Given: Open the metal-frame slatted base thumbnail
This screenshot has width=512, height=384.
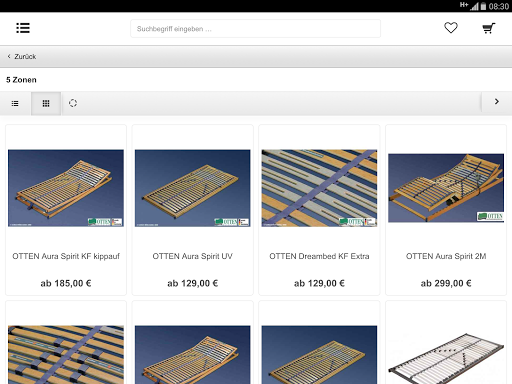Looking at the screenshot, I should pyautogui.click(x=446, y=357).
